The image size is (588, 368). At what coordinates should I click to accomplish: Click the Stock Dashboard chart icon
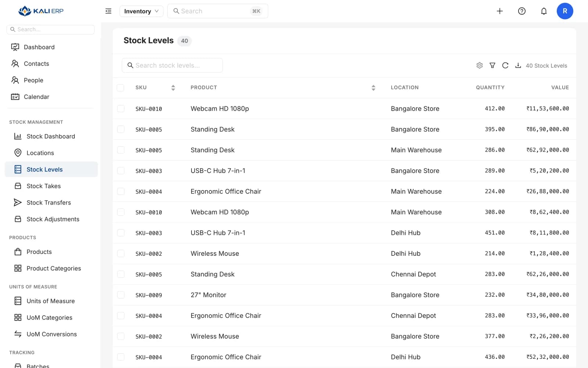[18, 136]
